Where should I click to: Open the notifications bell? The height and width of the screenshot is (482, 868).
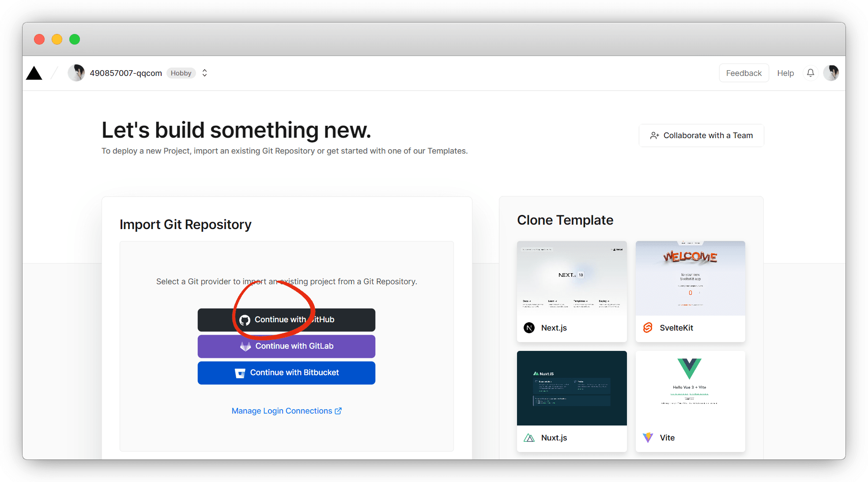811,73
